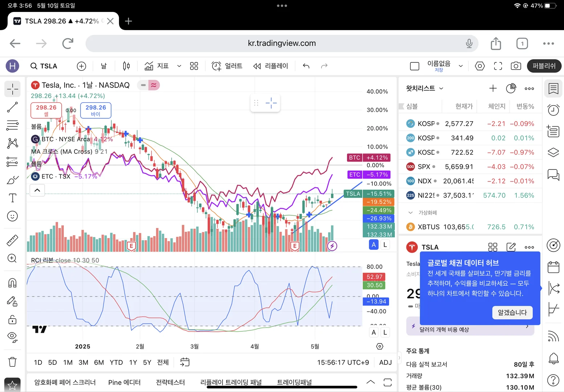
Task: Open the Pine editor tab
Action: (x=124, y=382)
